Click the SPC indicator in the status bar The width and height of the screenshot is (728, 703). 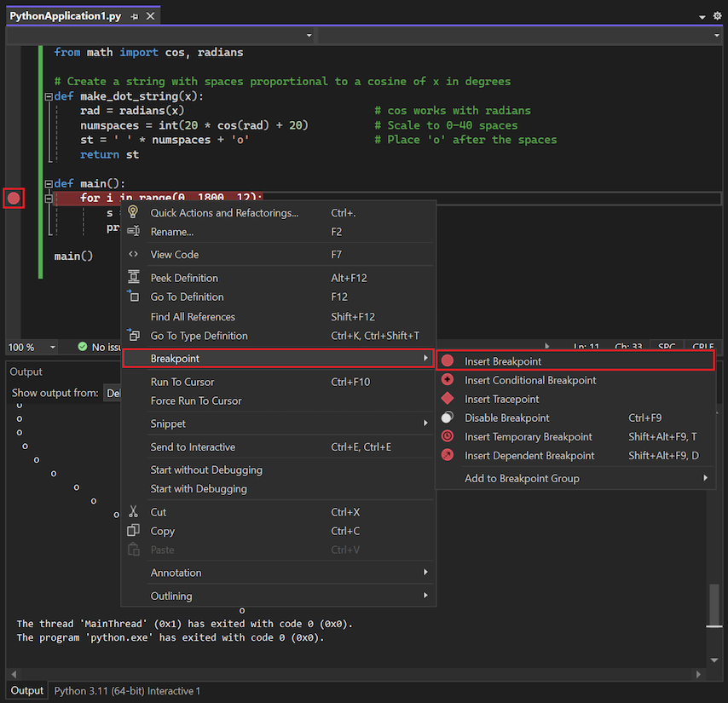click(666, 347)
